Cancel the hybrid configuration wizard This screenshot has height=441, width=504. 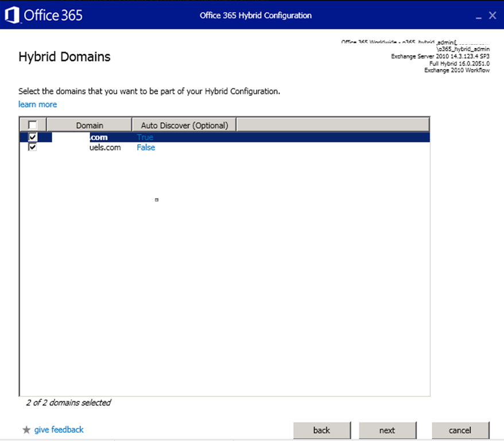(460, 430)
